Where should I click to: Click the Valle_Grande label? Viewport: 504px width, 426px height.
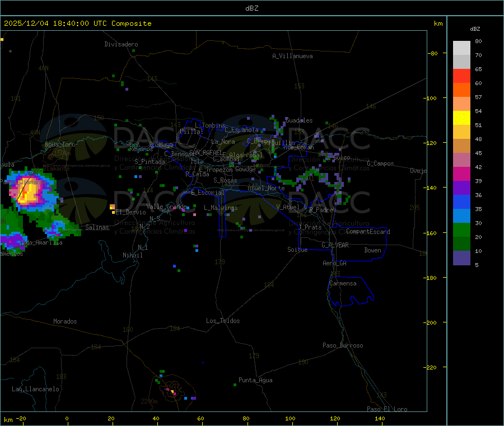tap(166, 207)
